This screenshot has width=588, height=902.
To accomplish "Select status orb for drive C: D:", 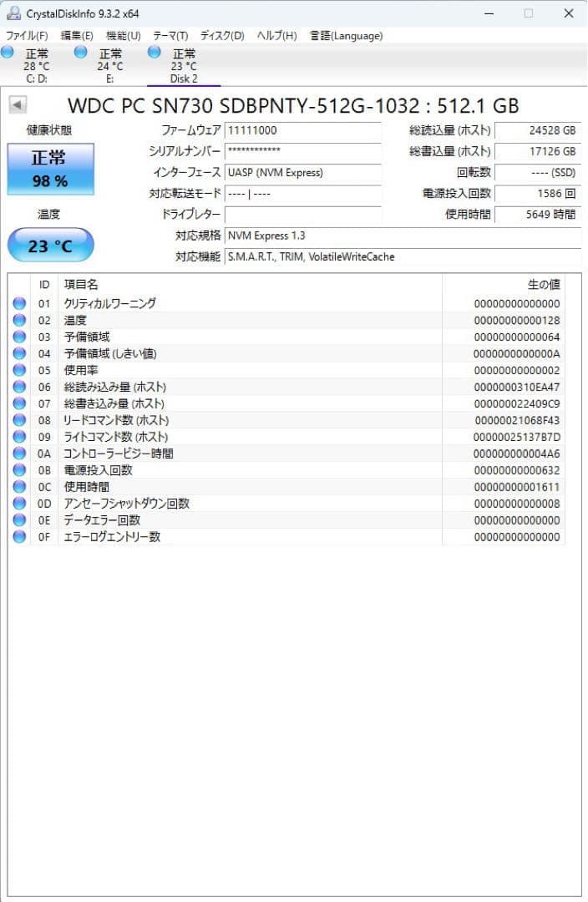I will 8,53.
